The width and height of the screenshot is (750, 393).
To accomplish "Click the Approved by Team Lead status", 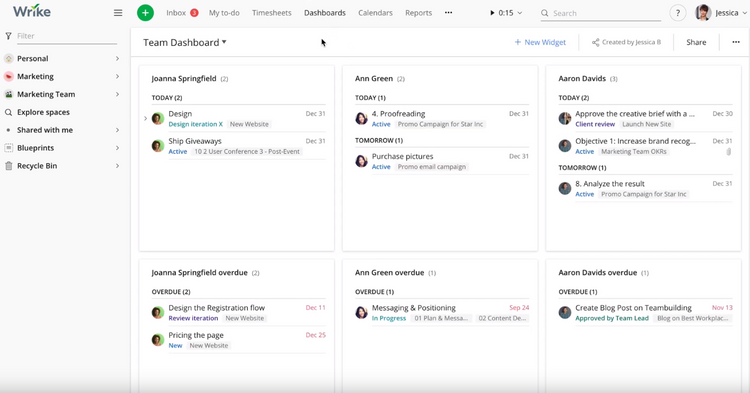I will pyautogui.click(x=612, y=318).
